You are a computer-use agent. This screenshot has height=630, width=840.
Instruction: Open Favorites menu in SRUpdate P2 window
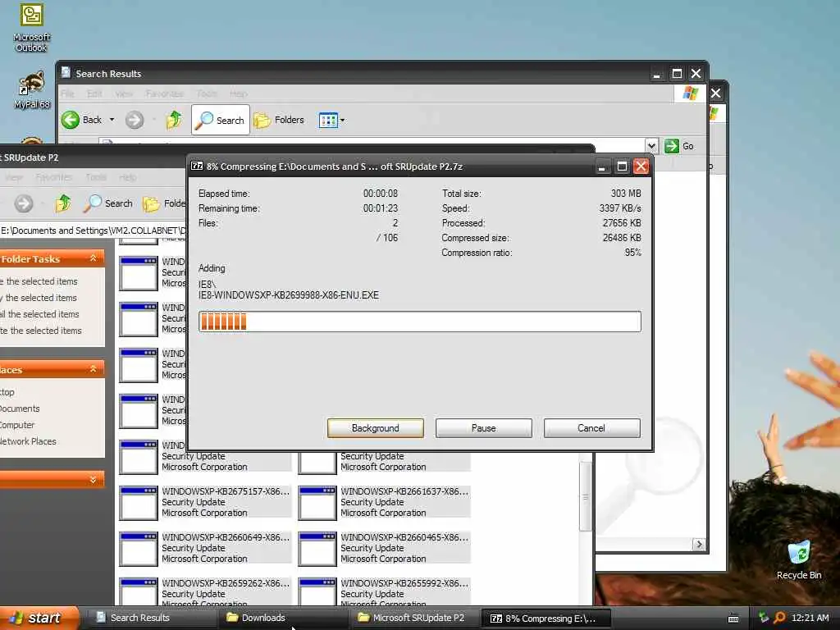pos(53,177)
